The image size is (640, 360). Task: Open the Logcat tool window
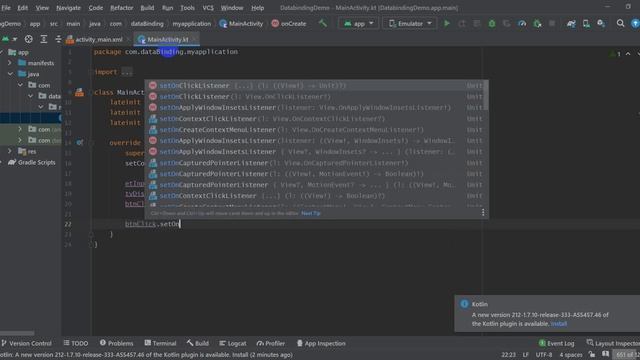click(233, 343)
